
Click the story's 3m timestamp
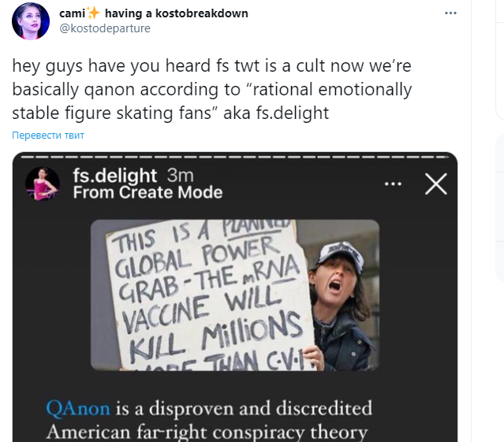click(179, 175)
